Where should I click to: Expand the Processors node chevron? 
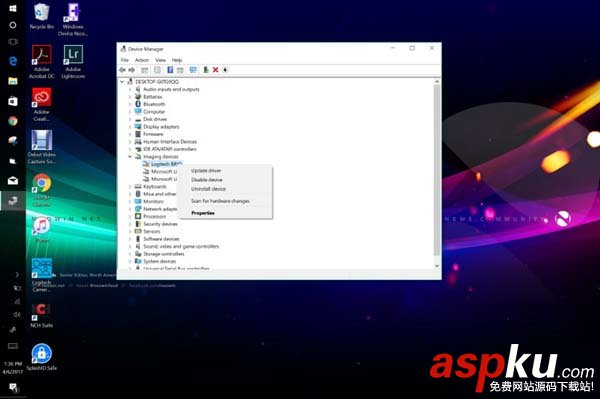130,217
